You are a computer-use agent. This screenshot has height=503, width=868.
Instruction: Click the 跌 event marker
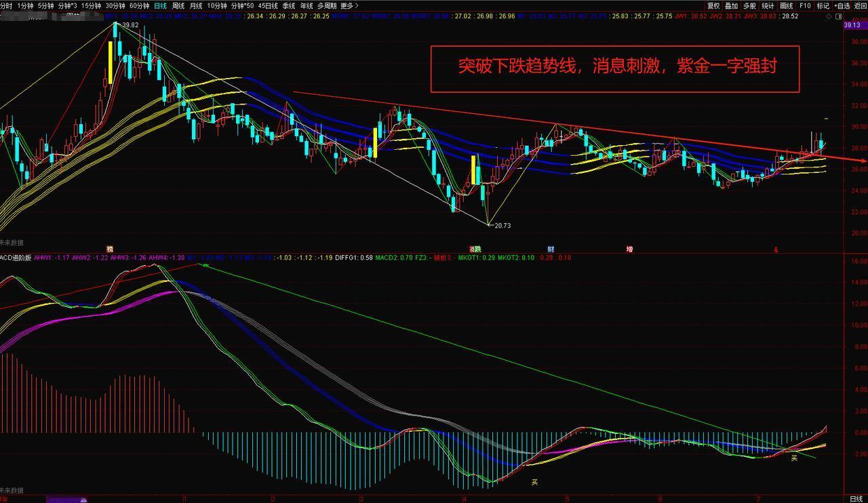pos(477,249)
